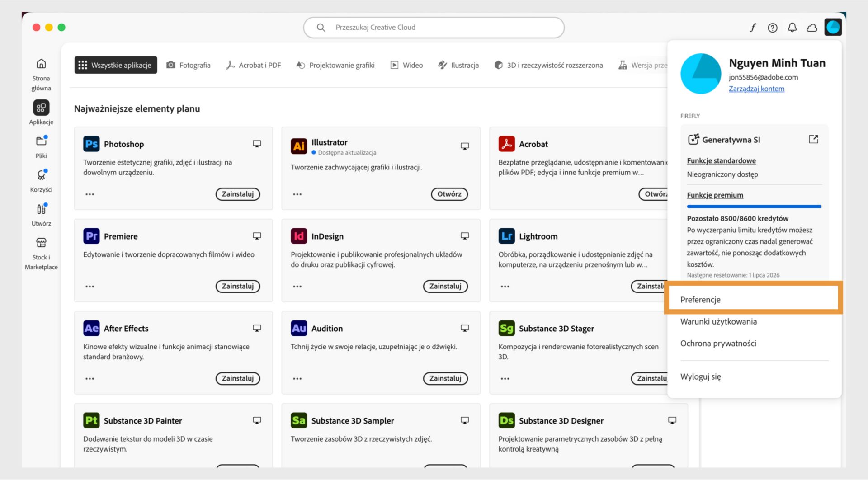Open more options on Audition card

297,379
